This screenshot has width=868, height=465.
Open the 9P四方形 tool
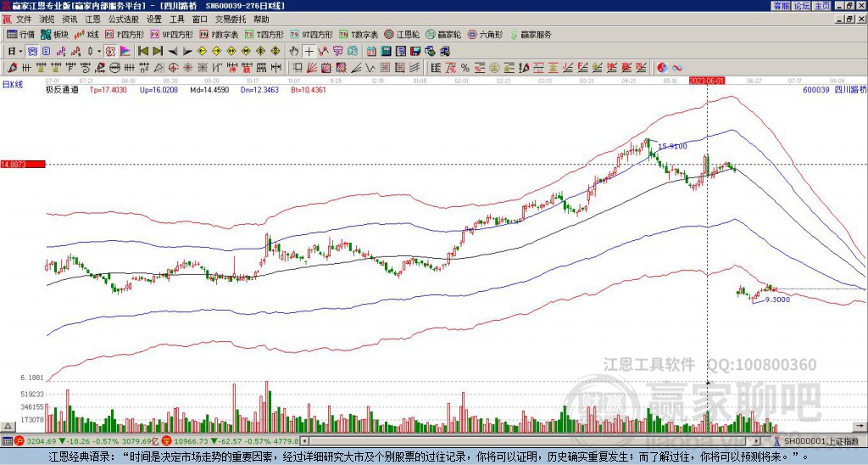click(172, 34)
